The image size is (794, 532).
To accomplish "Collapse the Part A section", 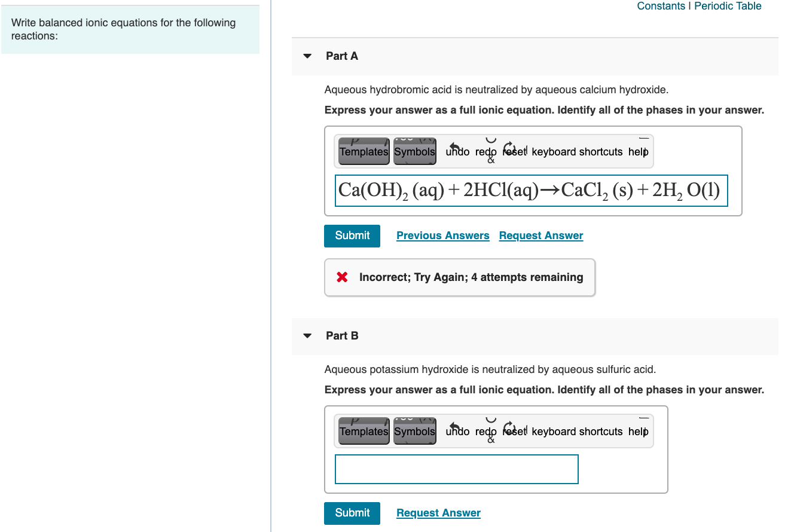I will (307, 56).
